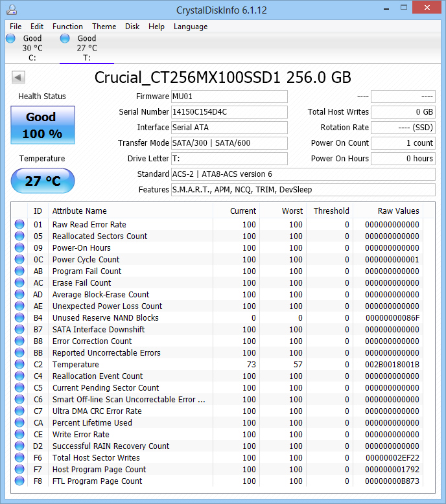
Task: Click the Total Host Writes value
Action: [403, 112]
